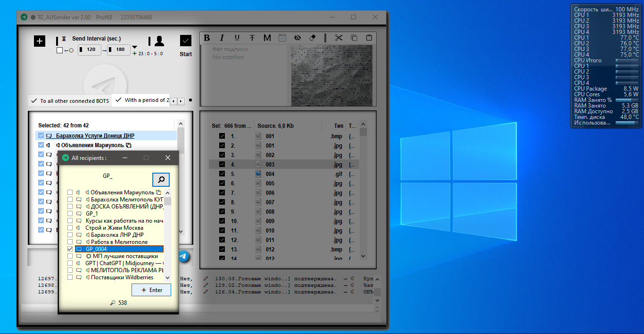This screenshot has height=334, width=644.
Task: Click the right tab scroll arrow
Action: 181,101
